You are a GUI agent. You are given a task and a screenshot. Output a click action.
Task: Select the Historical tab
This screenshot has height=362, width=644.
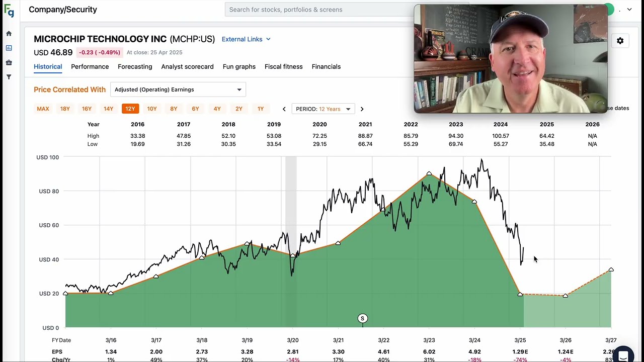(48, 67)
